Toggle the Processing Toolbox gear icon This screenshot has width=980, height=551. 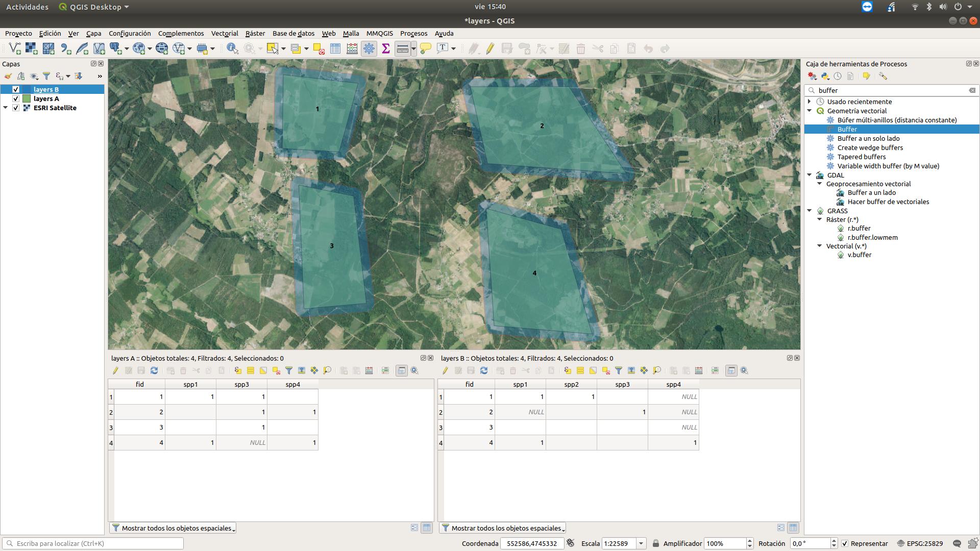click(x=369, y=48)
